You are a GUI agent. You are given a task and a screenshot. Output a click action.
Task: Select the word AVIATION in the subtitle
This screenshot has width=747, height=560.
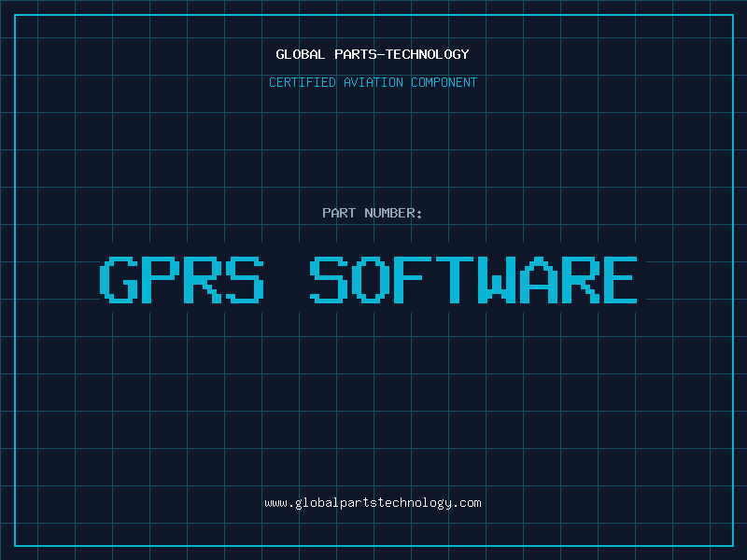[373, 83]
